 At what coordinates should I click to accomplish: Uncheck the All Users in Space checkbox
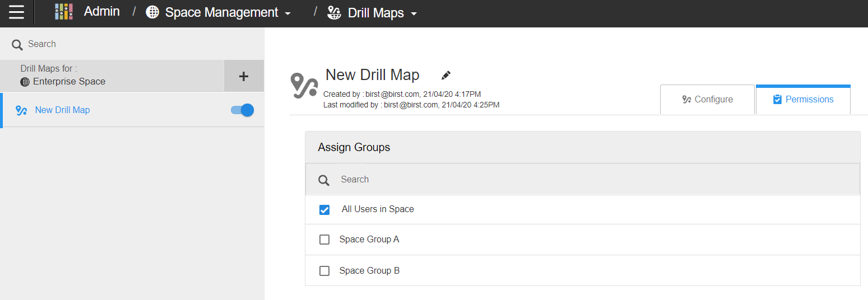(324, 210)
